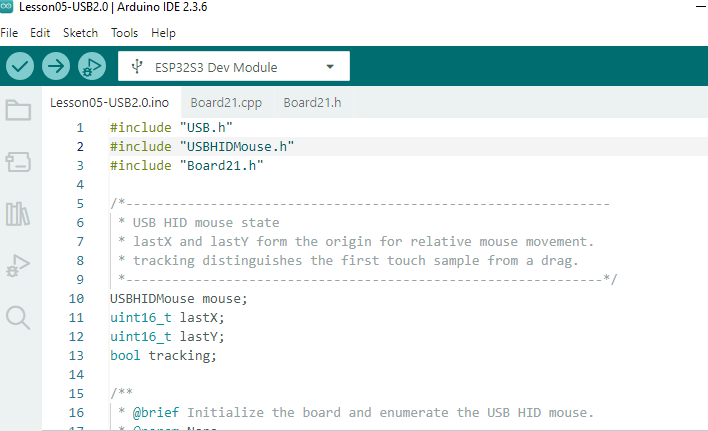Open the Tools menu
708x431 pixels.
[124, 33]
